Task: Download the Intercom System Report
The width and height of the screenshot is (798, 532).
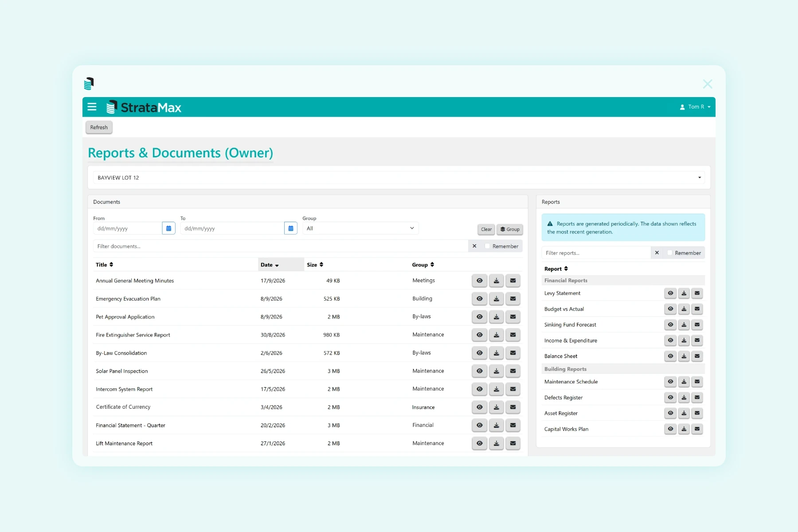Action: [x=497, y=389]
